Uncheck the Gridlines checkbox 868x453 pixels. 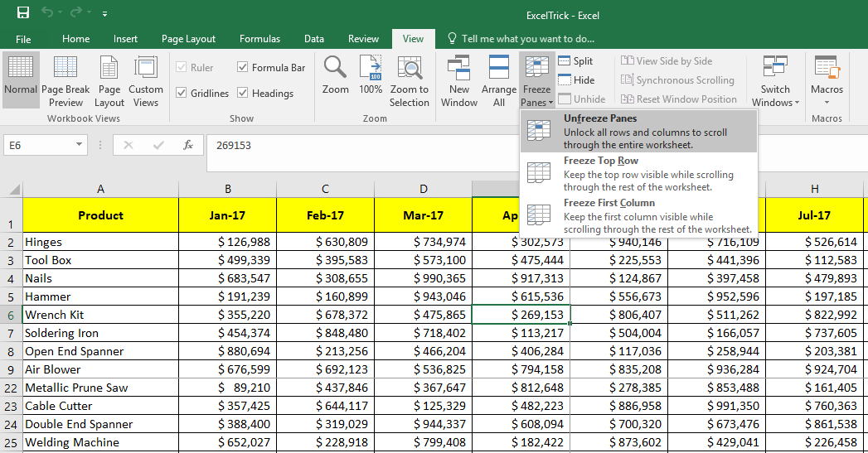pos(182,94)
